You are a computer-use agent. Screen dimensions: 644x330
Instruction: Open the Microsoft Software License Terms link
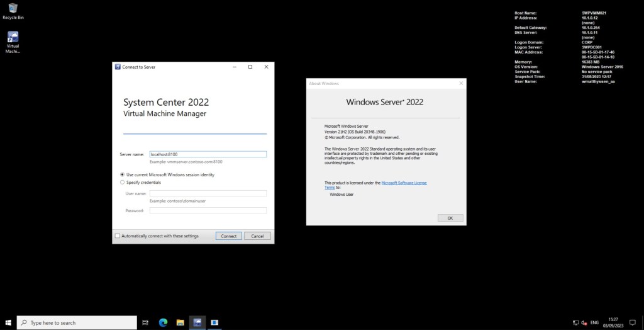[x=404, y=183]
